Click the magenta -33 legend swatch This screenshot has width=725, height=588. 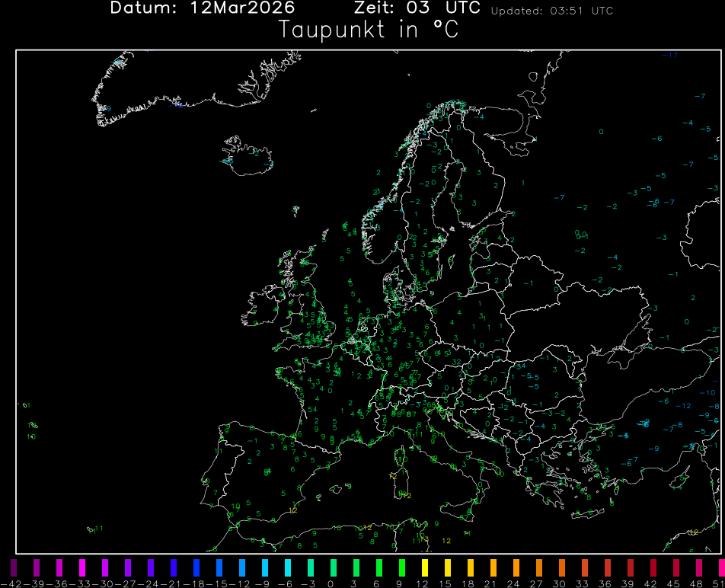[x=81, y=567]
